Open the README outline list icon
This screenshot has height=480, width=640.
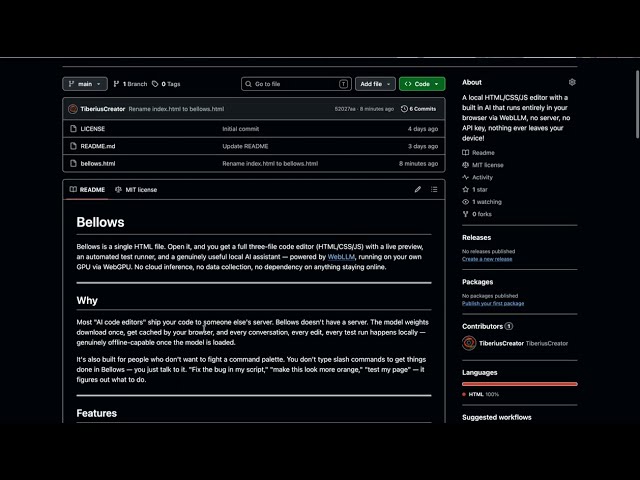click(x=434, y=189)
